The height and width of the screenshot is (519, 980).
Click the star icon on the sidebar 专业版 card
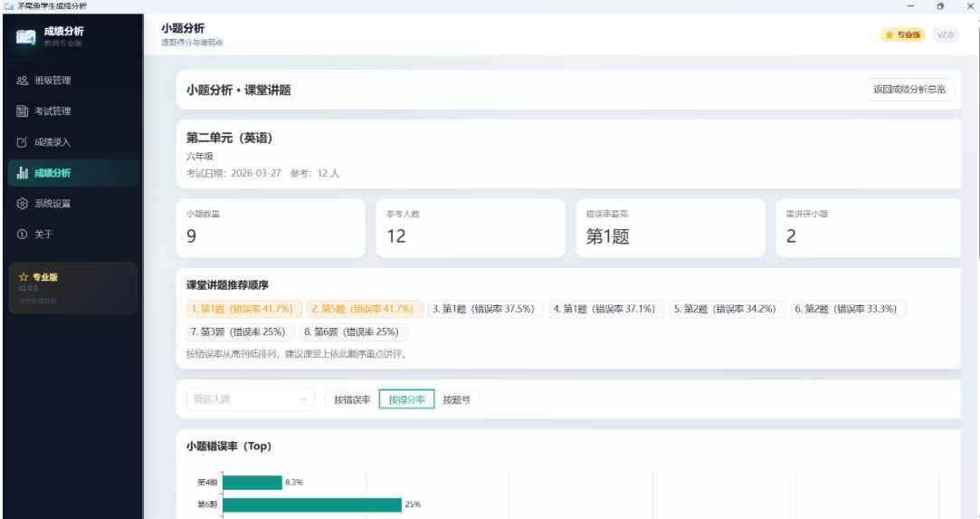click(24, 276)
